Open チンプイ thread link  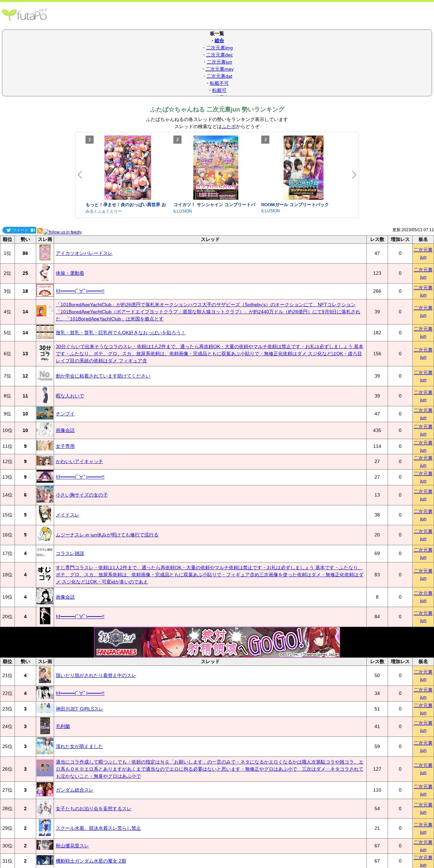point(65,414)
